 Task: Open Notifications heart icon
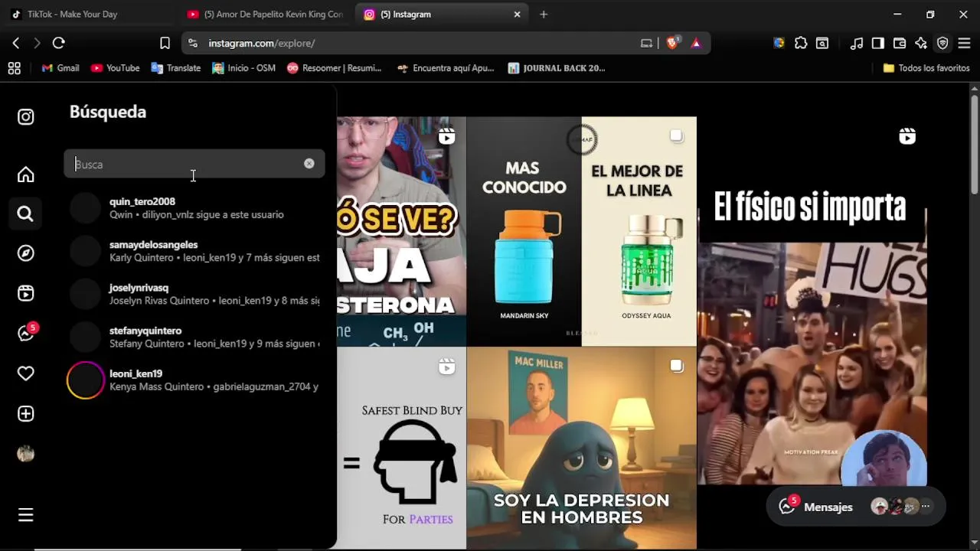tap(26, 373)
